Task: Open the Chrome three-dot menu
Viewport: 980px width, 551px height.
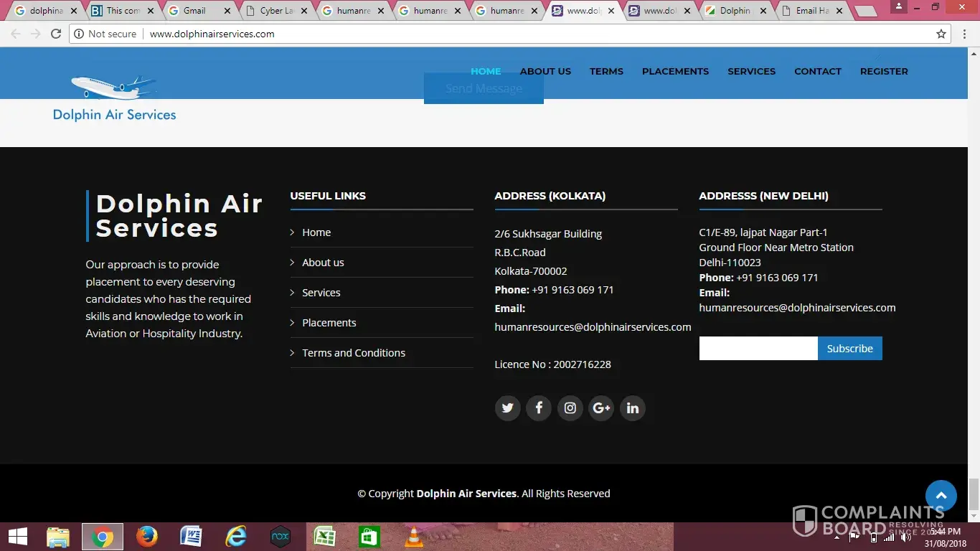Action: pyautogui.click(x=966, y=34)
